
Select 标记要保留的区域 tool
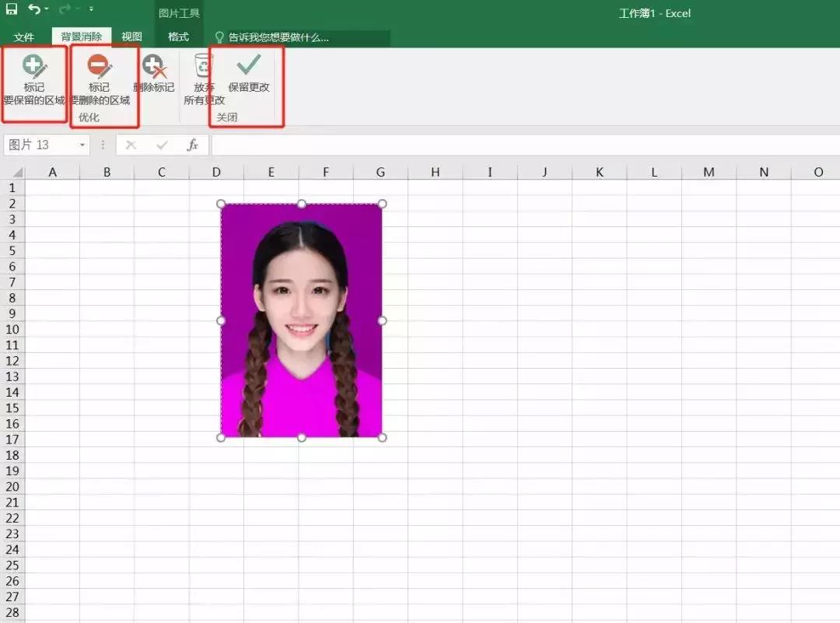point(34,80)
